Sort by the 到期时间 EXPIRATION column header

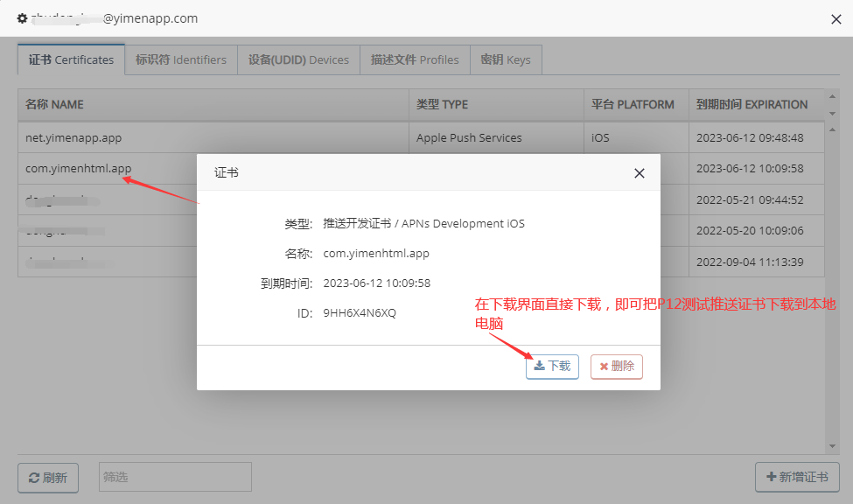point(756,104)
